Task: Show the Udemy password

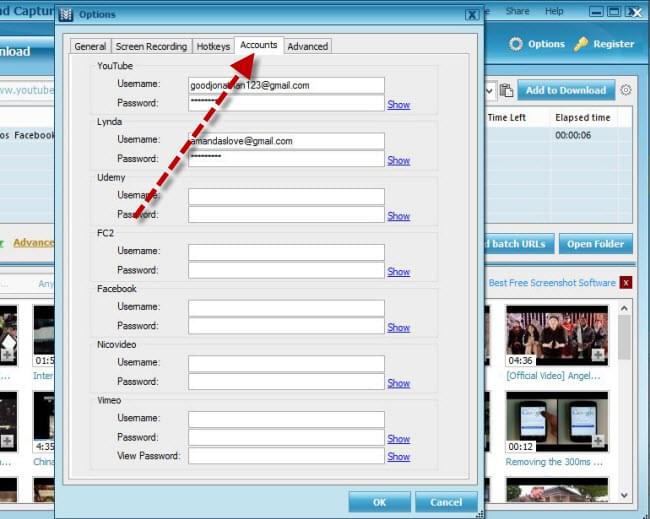Action: (398, 216)
